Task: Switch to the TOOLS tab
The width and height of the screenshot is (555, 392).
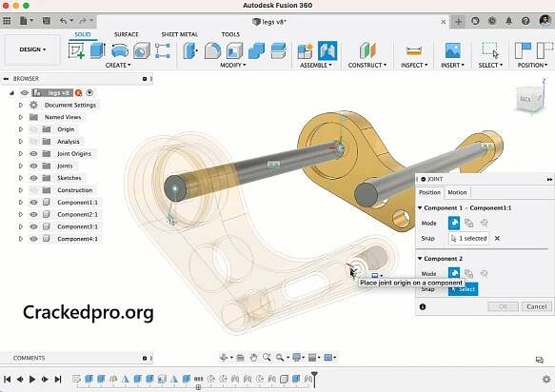Action: coord(230,34)
